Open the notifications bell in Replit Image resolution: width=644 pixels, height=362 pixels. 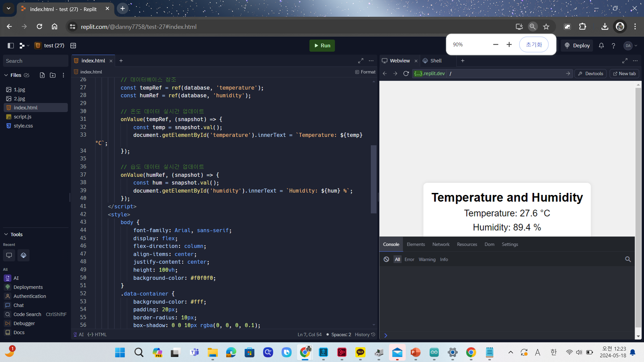click(601, 46)
